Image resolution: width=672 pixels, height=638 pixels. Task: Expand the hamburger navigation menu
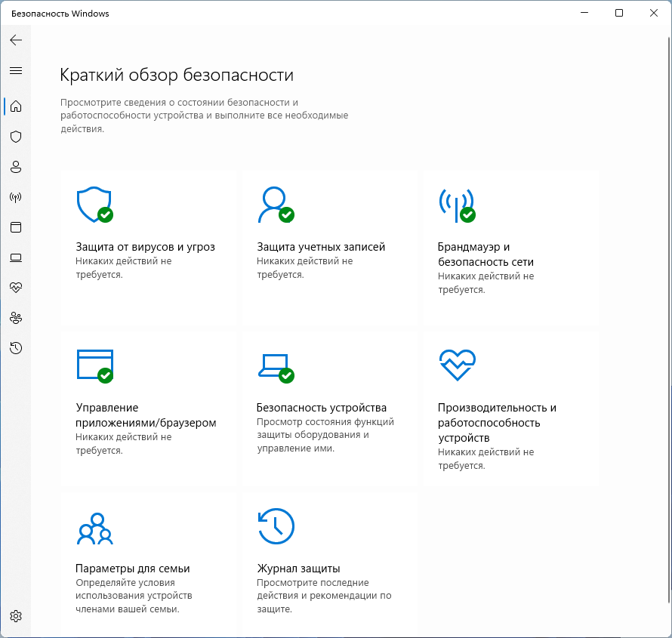click(16, 70)
